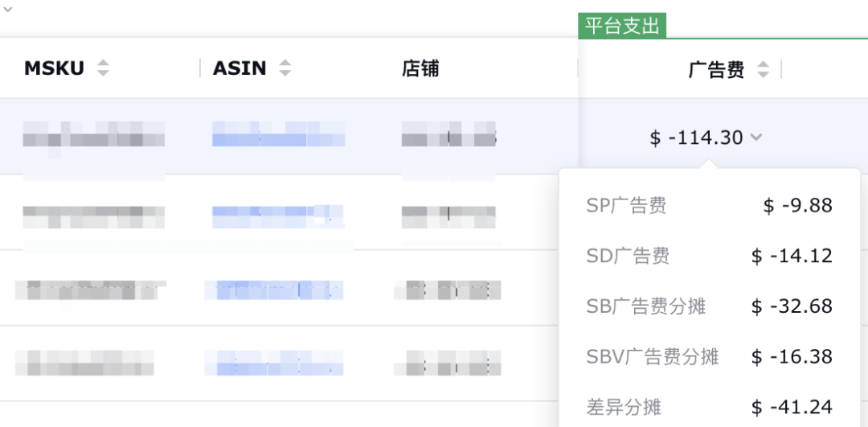Screen dimensions: 868x427
Task: Click the ASIN column header text
Action: (x=240, y=68)
